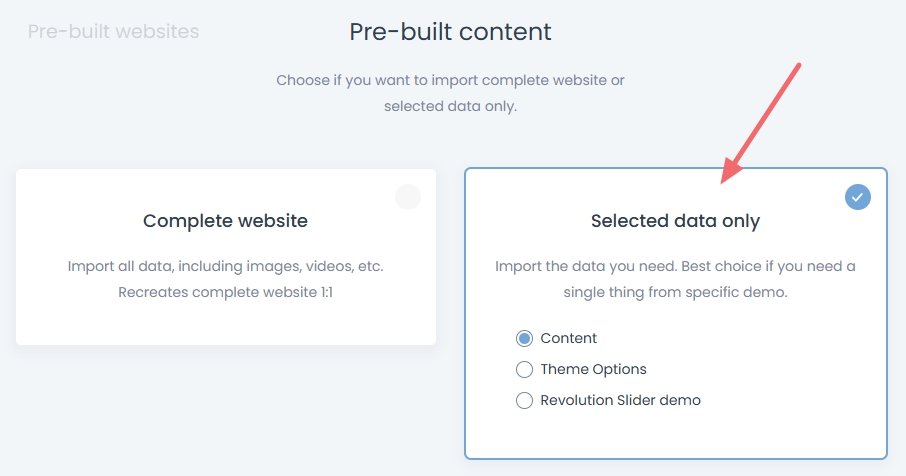Click the Recreates complete website 1:1 text
The height and width of the screenshot is (476, 906).
[225, 293]
